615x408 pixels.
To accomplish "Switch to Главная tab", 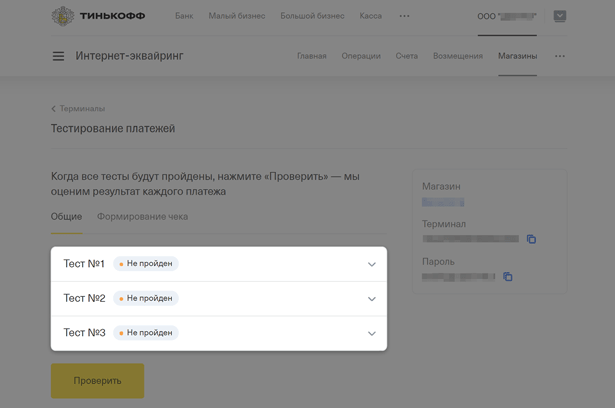I will point(312,56).
